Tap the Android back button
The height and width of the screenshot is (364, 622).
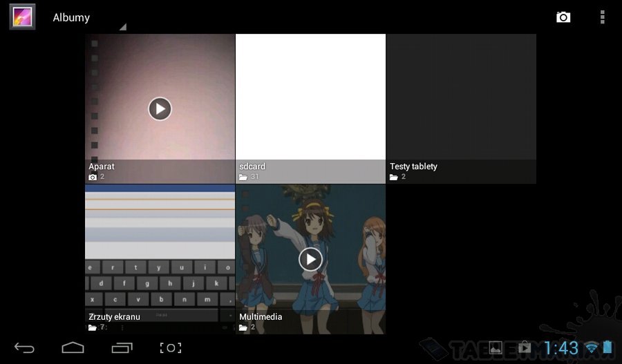(x=24, y=347)
